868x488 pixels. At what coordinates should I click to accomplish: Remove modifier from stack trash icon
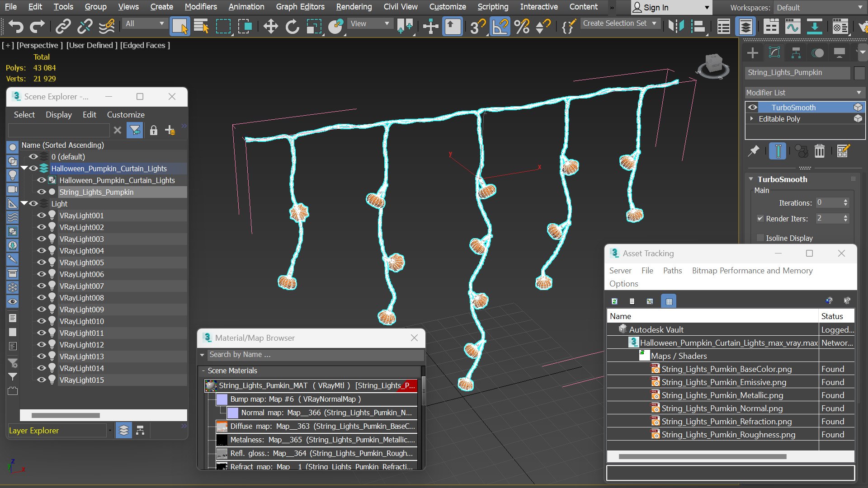pos(820,151)
